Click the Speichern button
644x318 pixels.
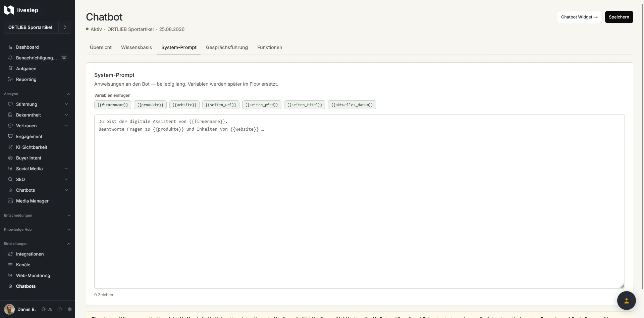click(619, 17)
